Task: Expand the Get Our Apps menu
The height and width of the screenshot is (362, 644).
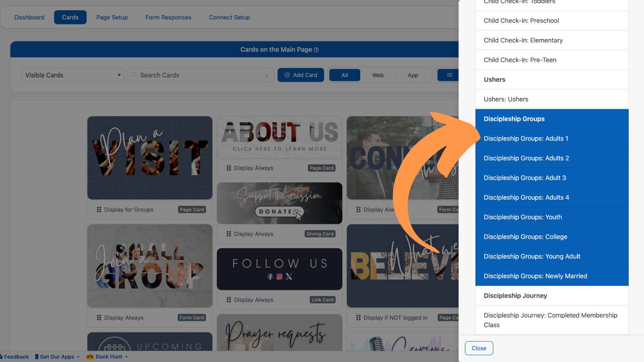Action: click(x=57, y=357)
